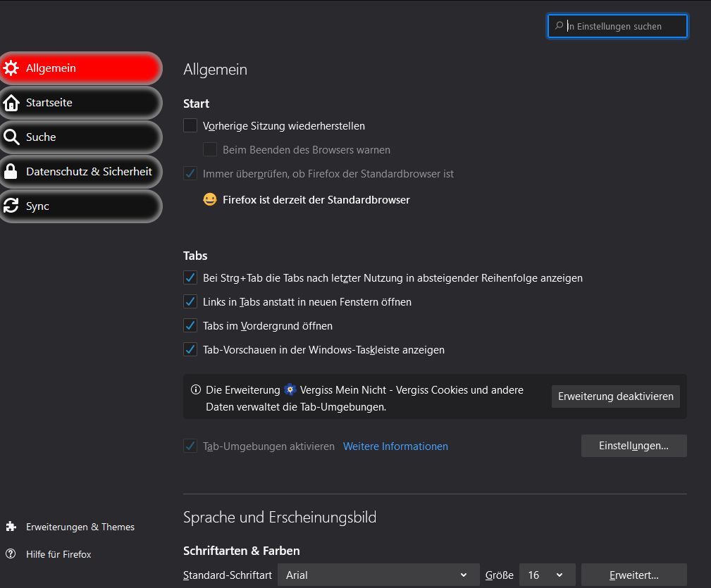
Task: Click the Sprache und Erscheinungsbild heading
Action: (280, 518)
